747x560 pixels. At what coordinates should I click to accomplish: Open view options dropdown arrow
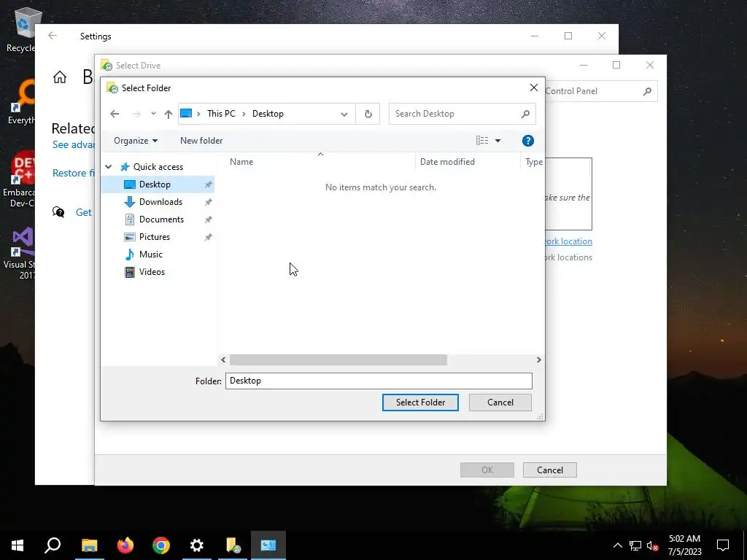pos(498,141)
